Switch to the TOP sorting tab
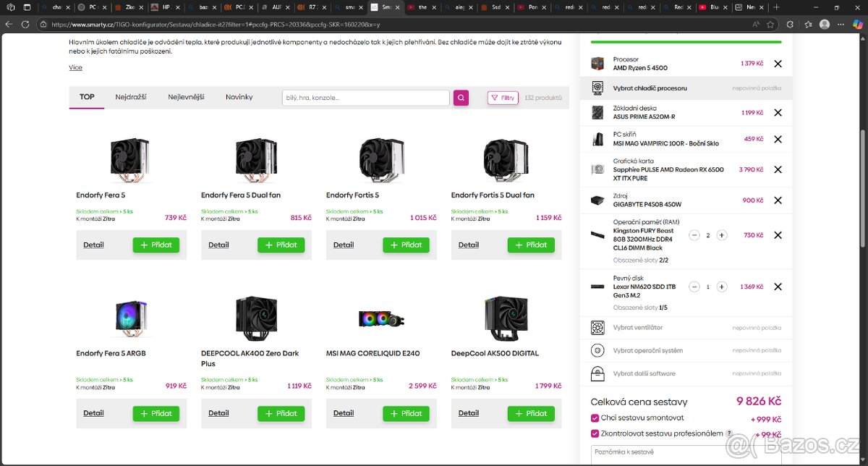868x466 pixels. pyautogui.click(x=87, y=97)
